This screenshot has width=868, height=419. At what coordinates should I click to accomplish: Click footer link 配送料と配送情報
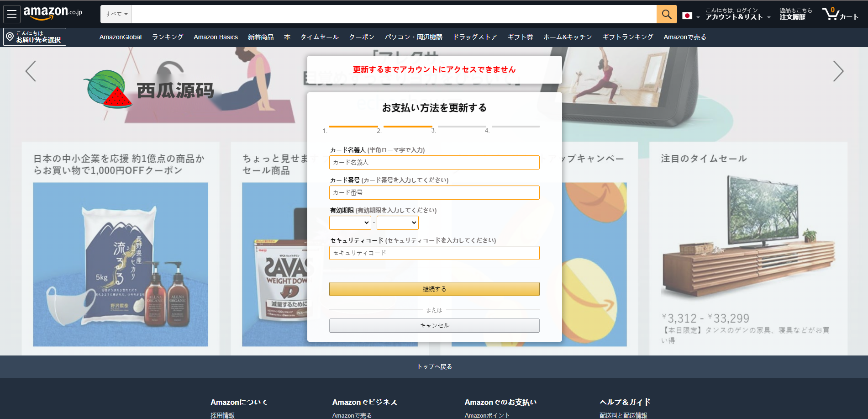(623, 415)
